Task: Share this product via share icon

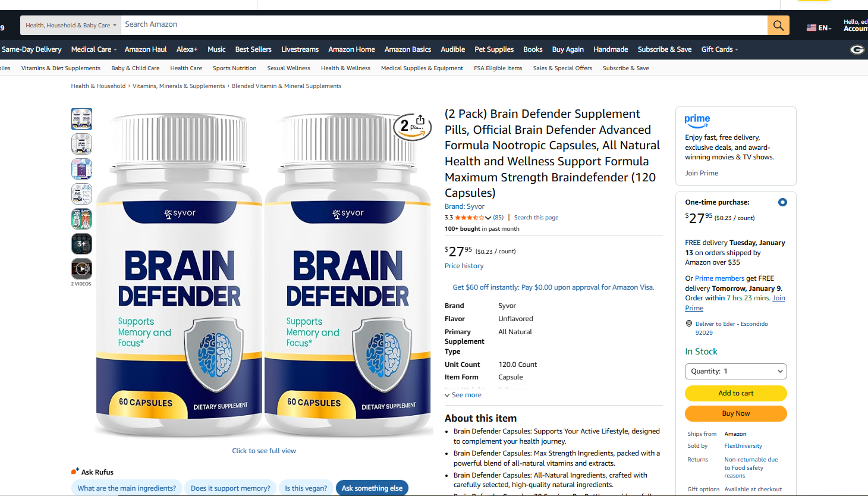Action: [x=420, y=120]
